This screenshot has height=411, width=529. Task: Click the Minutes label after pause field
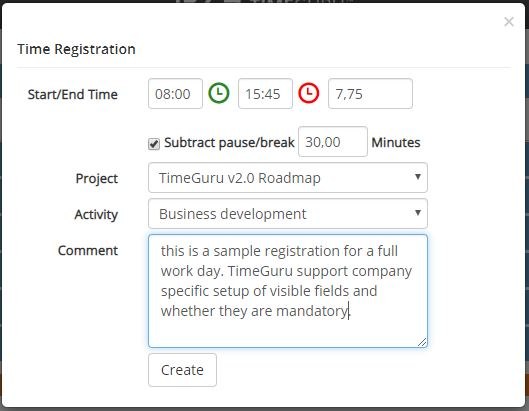point(396,143)
